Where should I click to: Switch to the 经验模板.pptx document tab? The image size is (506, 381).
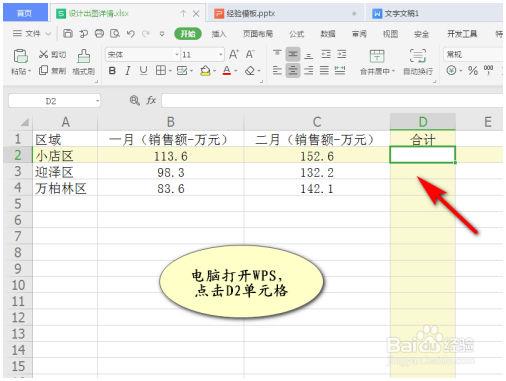pos(251,13)
